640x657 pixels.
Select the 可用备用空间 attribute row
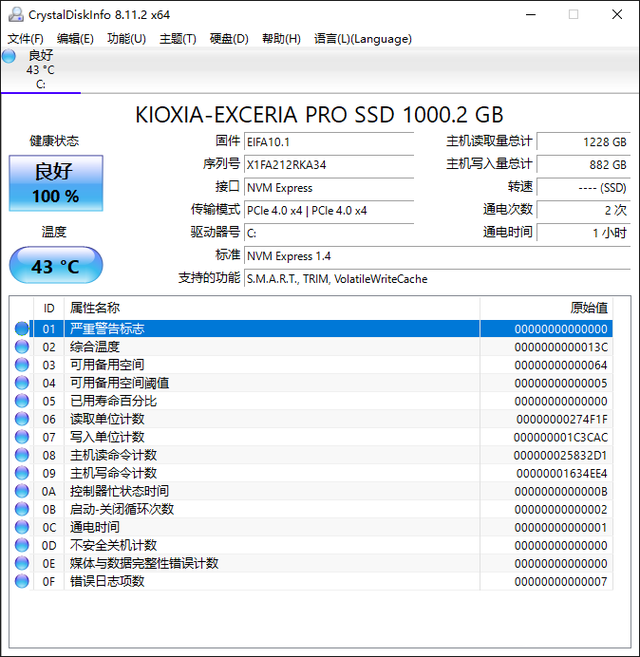point(313,365)
